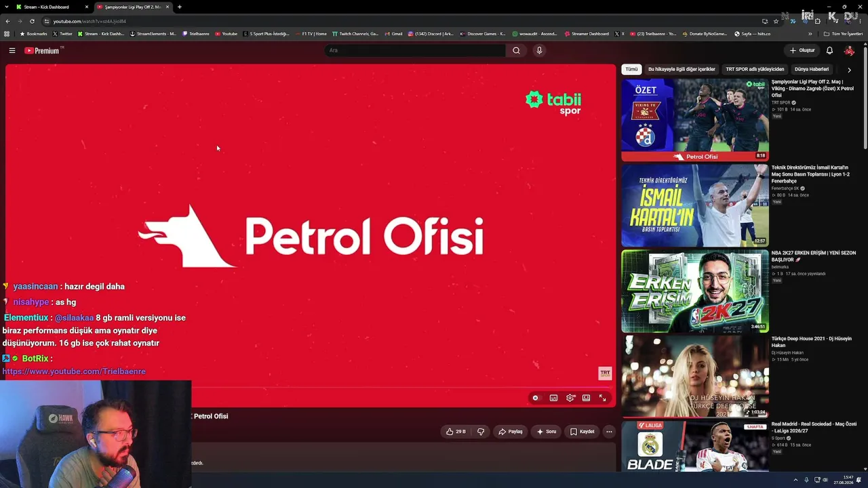Click the taskbar microphone icon
The image size is (868, 488).
pos(806,480)
